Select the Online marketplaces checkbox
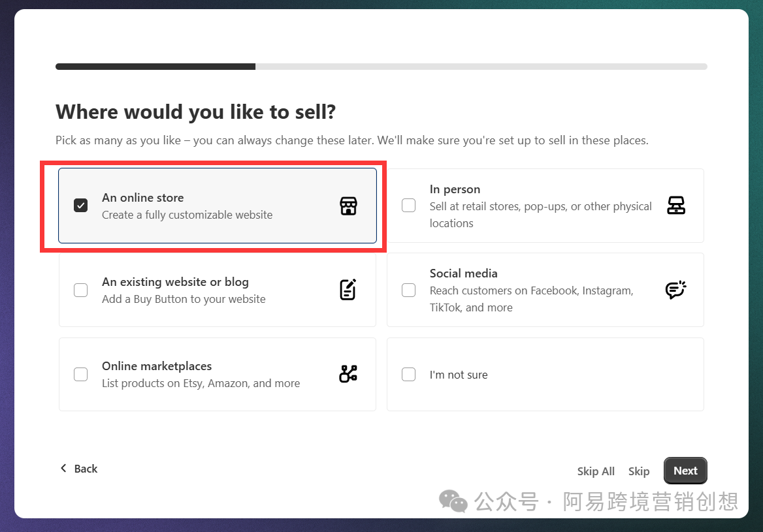763x532 pixels. click(81, 374)
